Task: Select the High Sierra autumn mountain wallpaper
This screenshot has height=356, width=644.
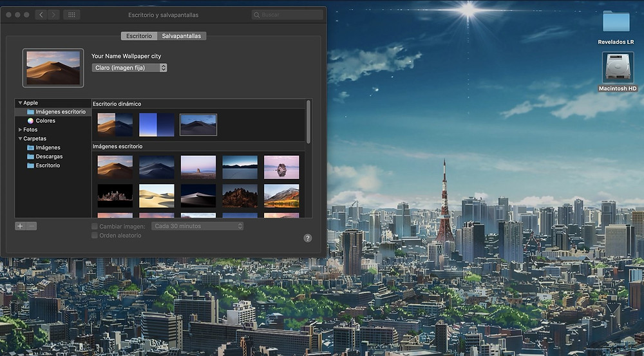Action: pyautogui.click(x=281, y=196)
